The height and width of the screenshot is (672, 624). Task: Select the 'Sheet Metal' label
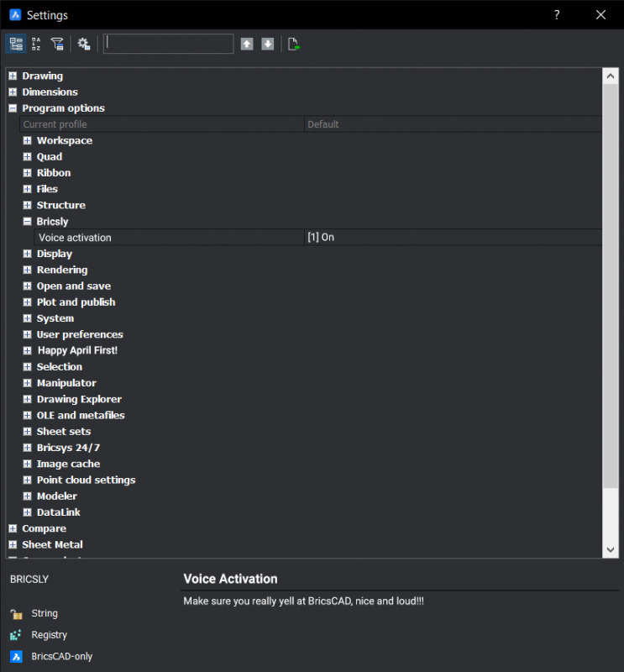pyautogui.click(x=52, y=544)
